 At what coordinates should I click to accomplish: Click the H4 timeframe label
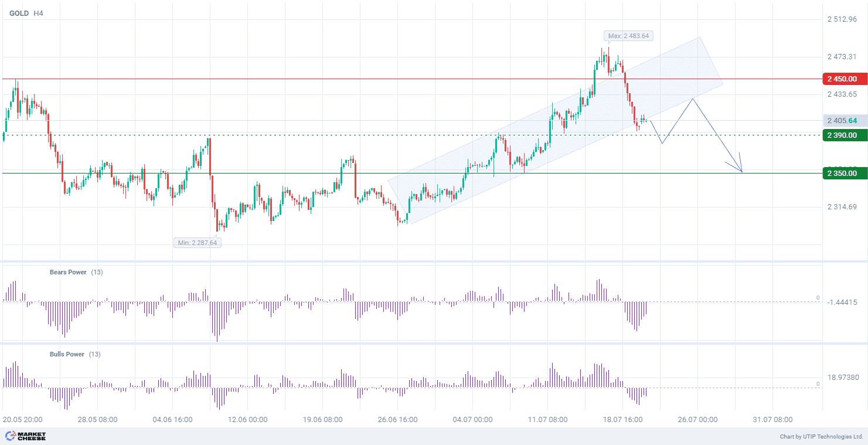coord(39,13)
